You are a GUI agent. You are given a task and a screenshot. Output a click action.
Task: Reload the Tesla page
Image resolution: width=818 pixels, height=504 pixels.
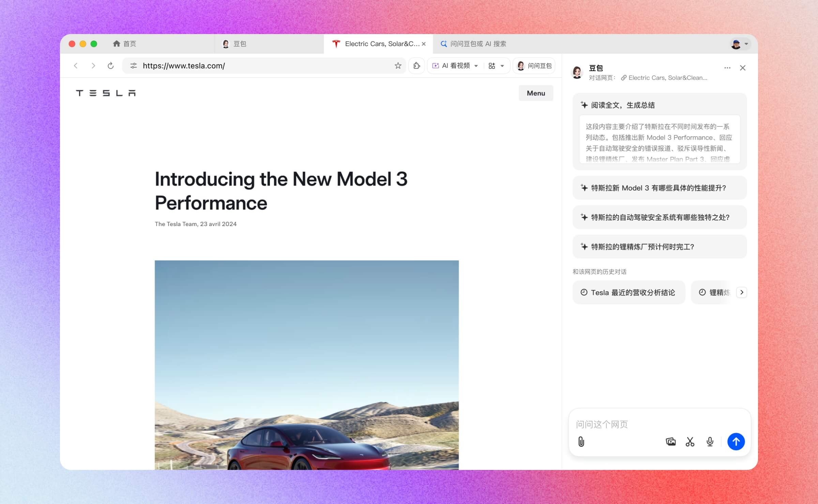(110, 66)
